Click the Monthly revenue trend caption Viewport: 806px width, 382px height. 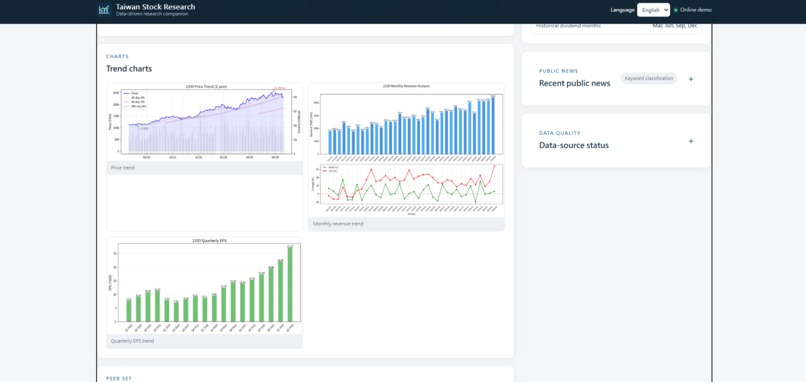(x=338, y=224)
